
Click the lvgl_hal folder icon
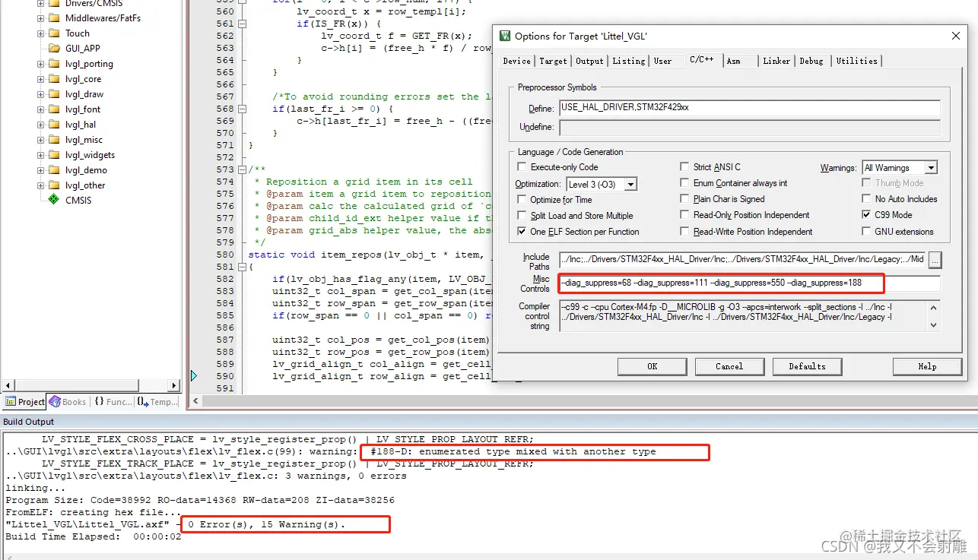[x=54, y=125]
